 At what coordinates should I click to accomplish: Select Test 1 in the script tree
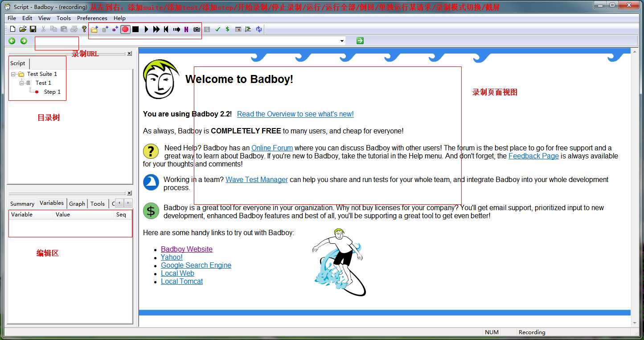click(43, 83)
